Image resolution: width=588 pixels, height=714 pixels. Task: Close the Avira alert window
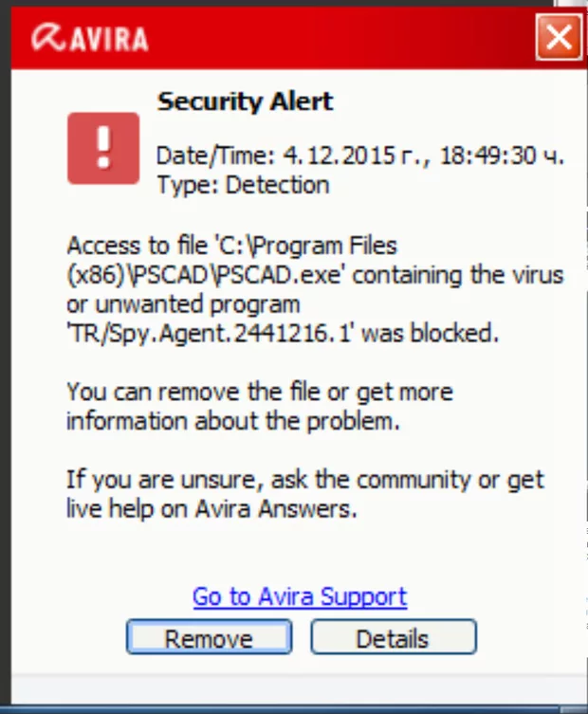point(559,38)
